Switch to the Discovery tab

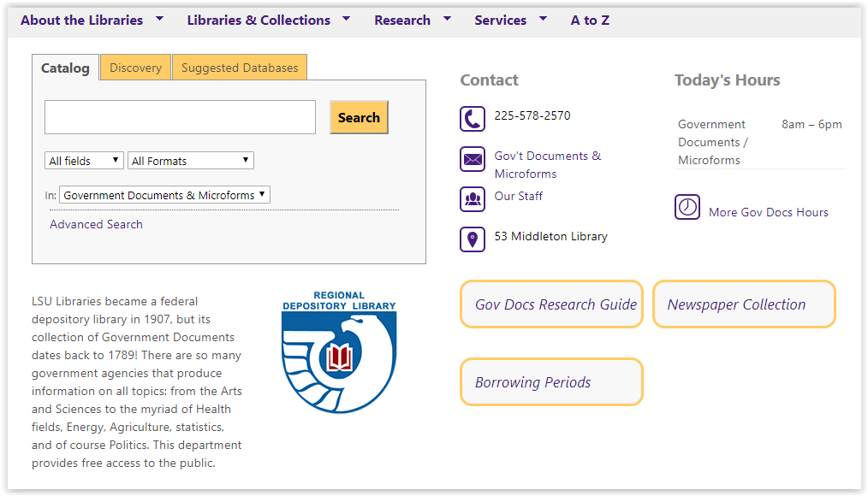click(135, 68)
